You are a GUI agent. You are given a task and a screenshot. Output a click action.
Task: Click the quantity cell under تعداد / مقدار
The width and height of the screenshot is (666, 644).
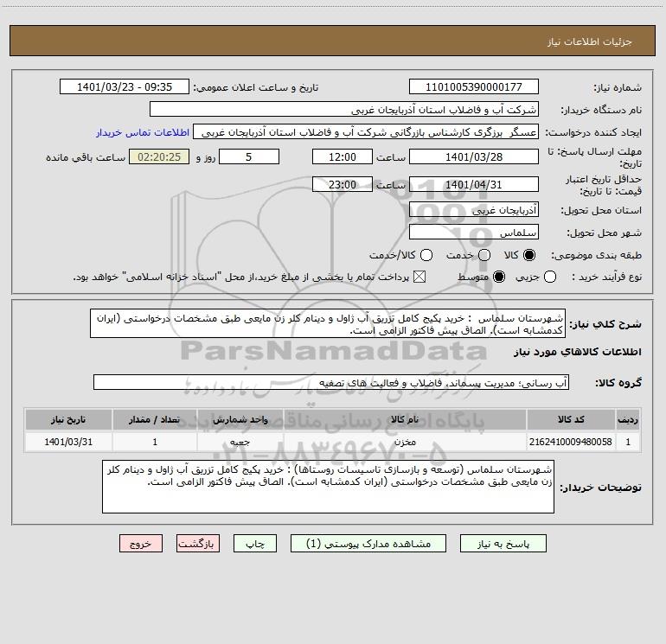(x=155, y=442)
